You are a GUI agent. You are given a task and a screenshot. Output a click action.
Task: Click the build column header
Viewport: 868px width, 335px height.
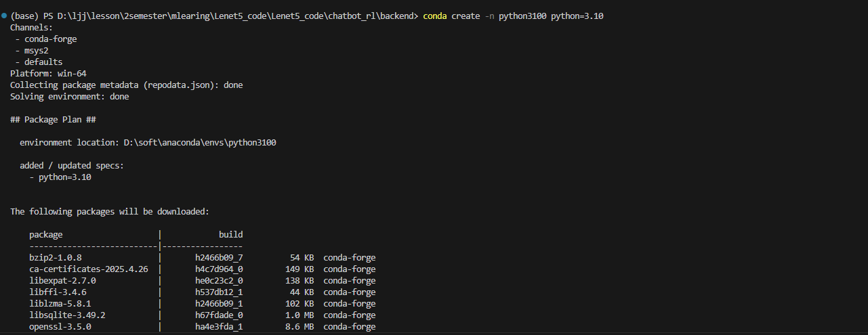pyautogui.click(x=230, y=235)
